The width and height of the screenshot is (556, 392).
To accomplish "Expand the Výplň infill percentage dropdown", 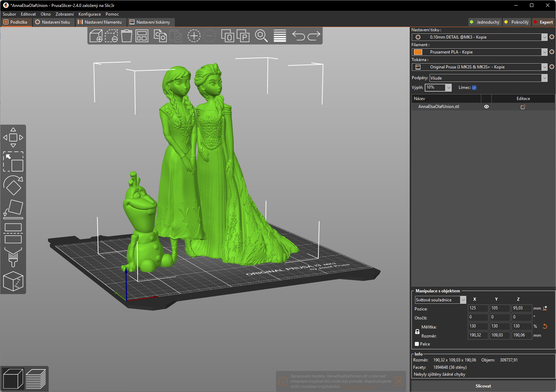I will click(449, 87).
